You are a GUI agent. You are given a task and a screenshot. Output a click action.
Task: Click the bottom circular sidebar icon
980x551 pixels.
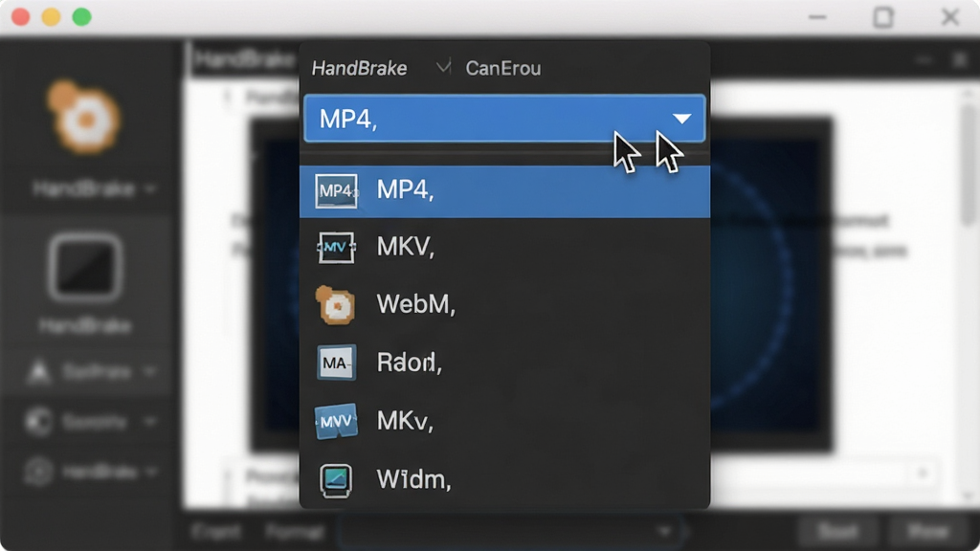38,472
